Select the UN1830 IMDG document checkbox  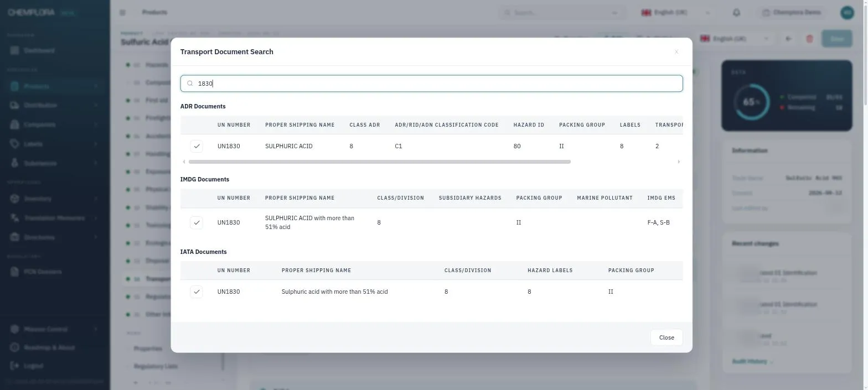pyautogui.click(x=197, y=222)
